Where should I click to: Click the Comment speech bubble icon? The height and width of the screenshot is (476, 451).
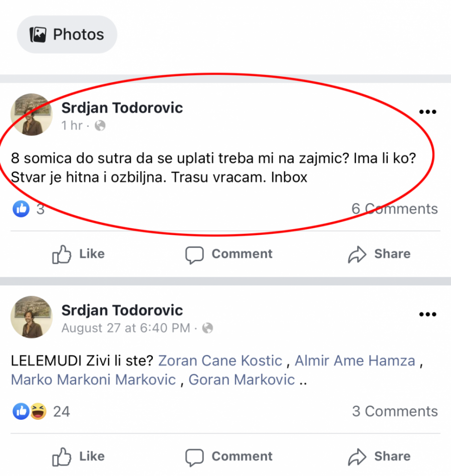click(196, 254)
